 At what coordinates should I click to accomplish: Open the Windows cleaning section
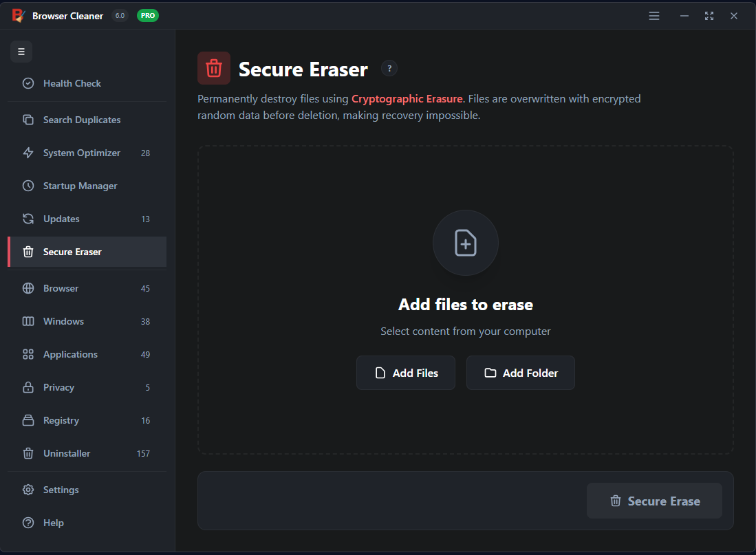[x=64, y=321]
